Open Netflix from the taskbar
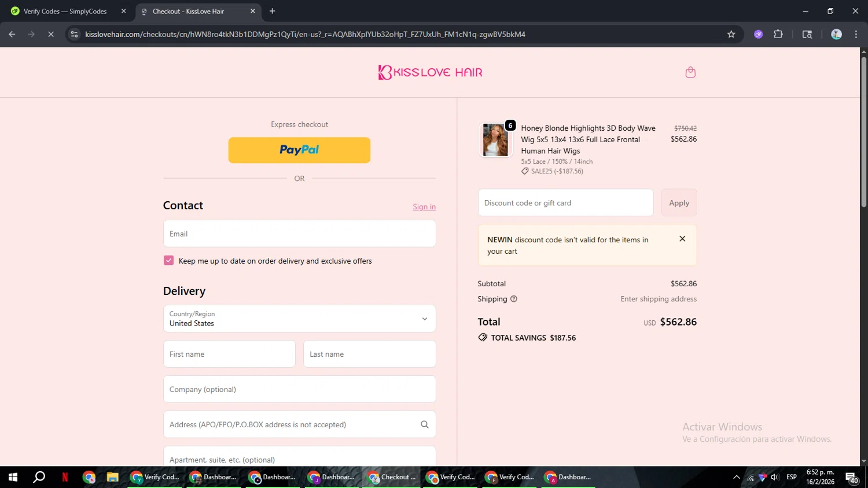868x488 pixels. [65, 477]
